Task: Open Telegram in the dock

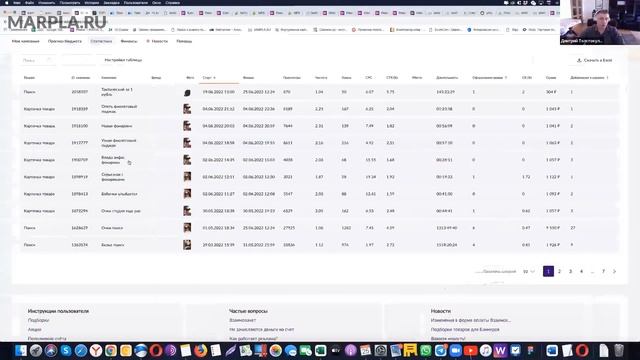Action: [440, 351]
